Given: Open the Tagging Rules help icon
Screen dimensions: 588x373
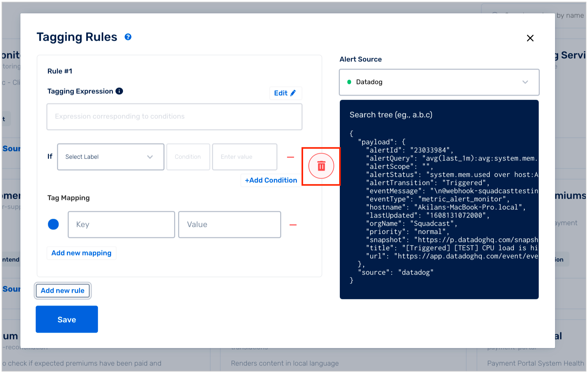Looking at the screenshot, I should (128, 37).
